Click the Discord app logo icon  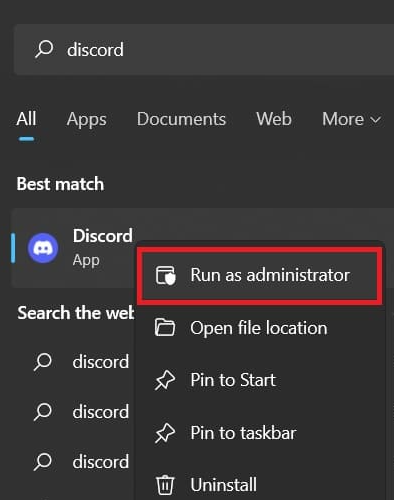[43, 248]
